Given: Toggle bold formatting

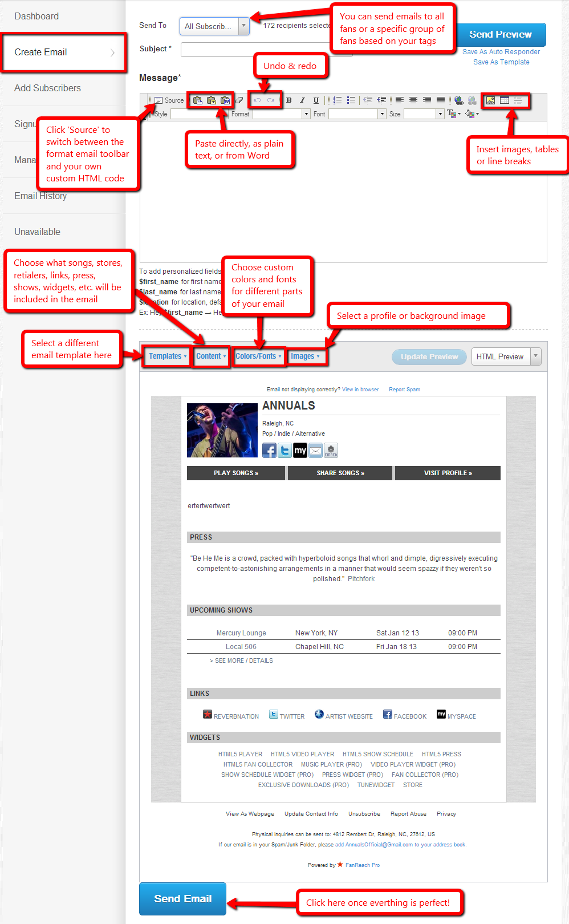Looking at the screenshot, I should [289, 100].
